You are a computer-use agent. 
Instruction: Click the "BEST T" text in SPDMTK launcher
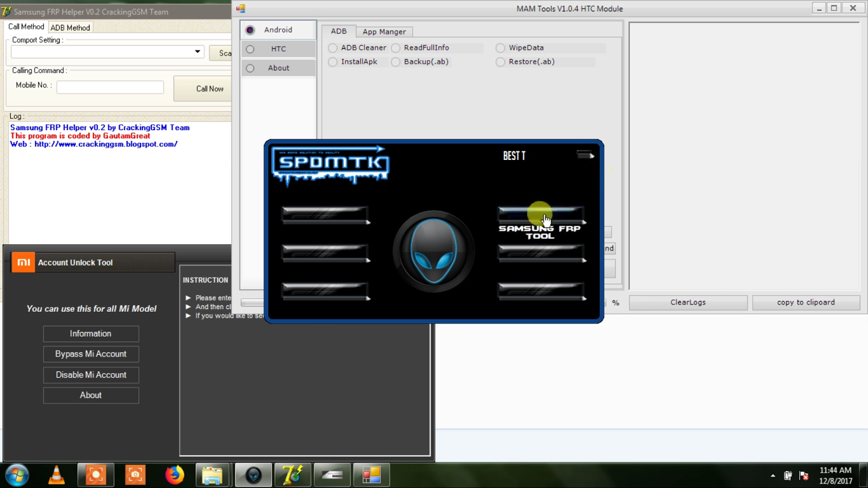pyautogui.click(x=514, y=156)
